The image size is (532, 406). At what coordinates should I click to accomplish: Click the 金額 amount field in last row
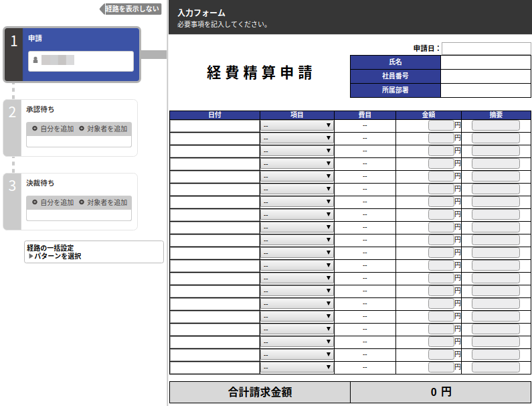(441, 367)
